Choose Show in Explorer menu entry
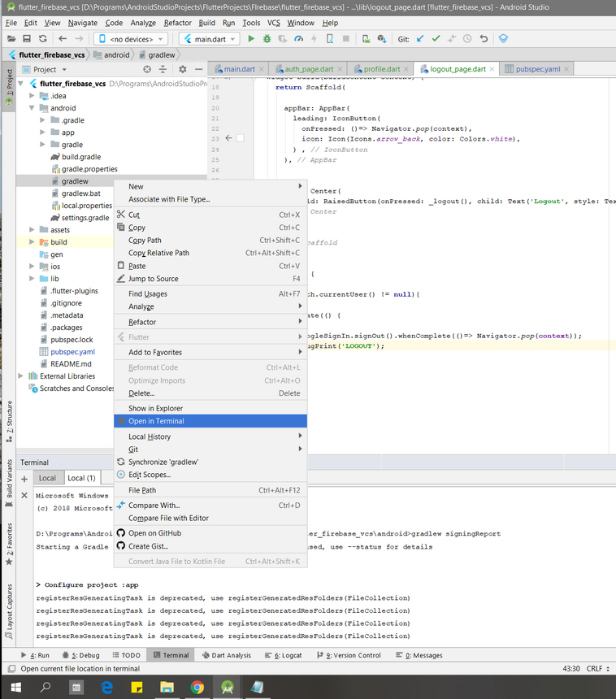 [155, 408]
